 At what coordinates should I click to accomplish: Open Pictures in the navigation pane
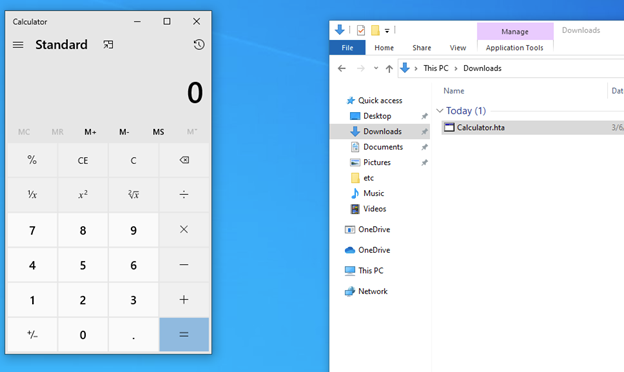[x=377, y=162]
